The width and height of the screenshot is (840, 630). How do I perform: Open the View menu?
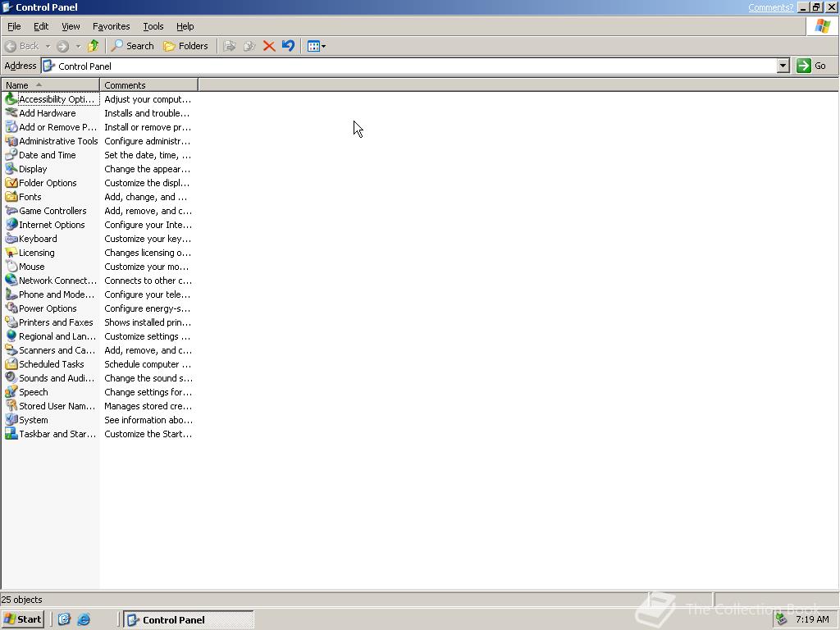click(71, 26)
